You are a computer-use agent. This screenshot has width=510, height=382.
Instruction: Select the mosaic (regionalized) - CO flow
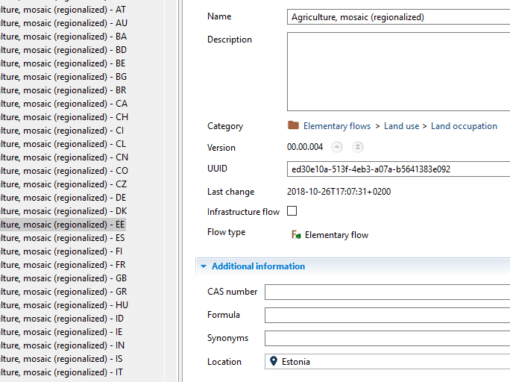(64, 171)
